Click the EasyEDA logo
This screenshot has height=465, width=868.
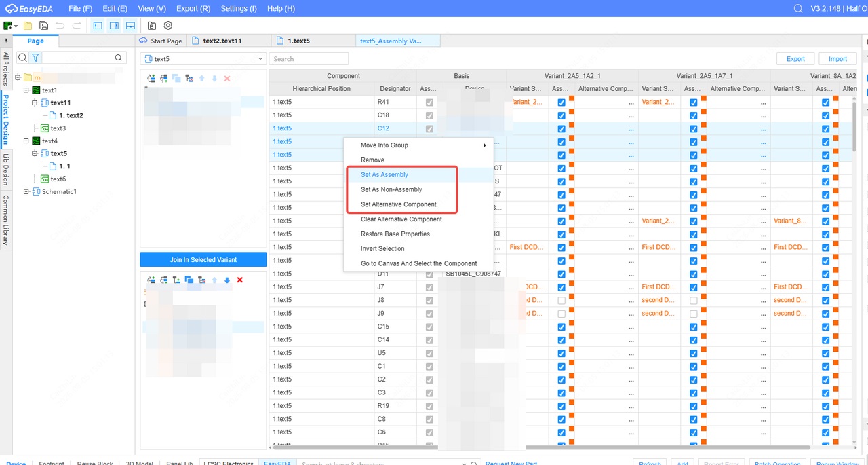click(29, 9)
